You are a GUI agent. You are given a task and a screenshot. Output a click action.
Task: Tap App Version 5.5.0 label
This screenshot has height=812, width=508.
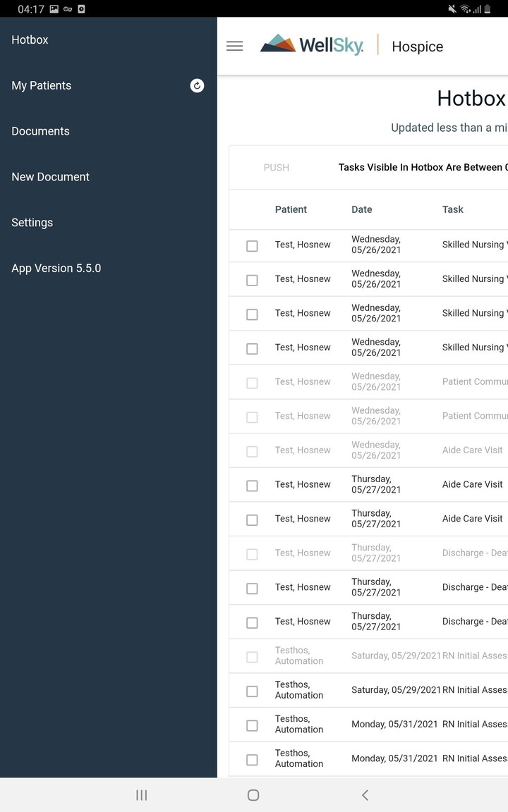click(56, 269)
